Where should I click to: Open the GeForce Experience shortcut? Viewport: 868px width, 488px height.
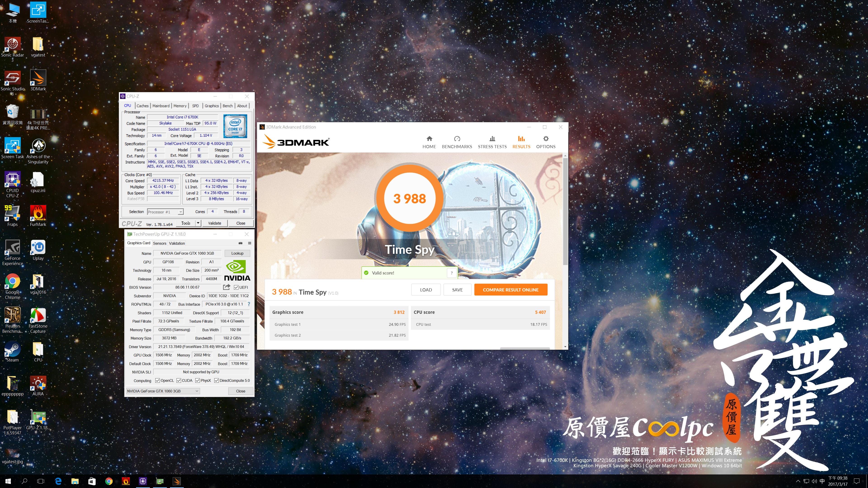pyautogui.click(x=12, y=252)
